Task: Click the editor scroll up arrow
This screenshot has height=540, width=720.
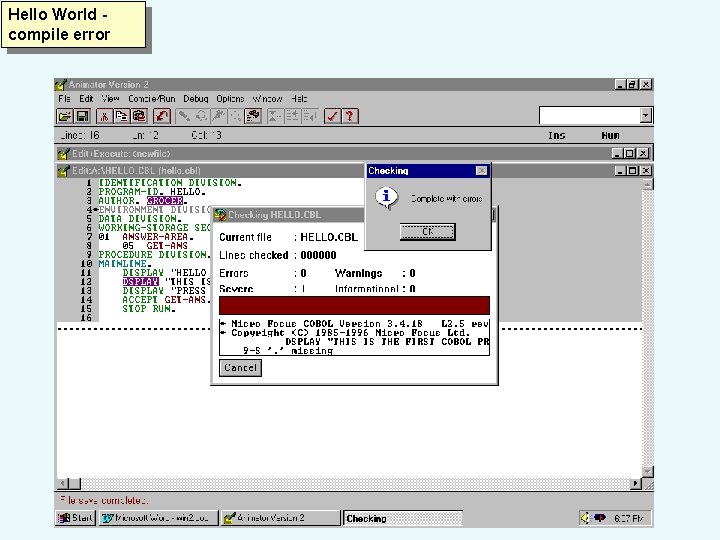Action: (647, 185)
